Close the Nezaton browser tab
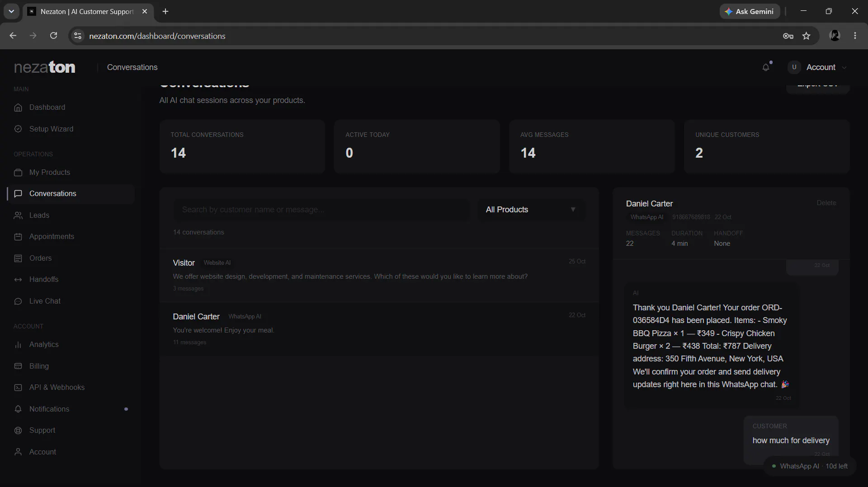 coord(145,11)
